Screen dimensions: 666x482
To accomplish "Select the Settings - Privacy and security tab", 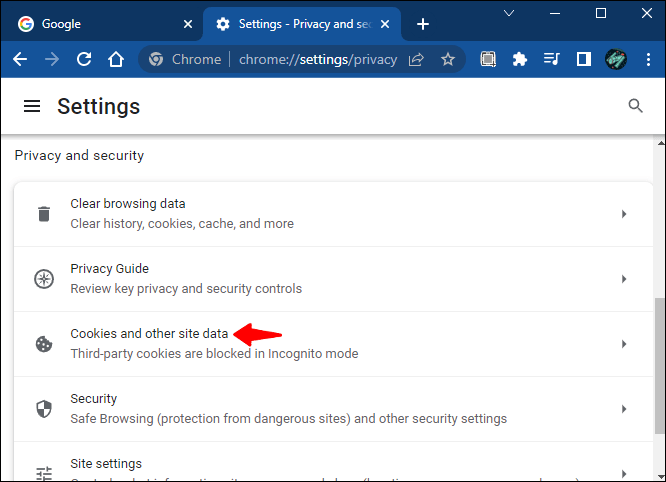I will pos(302,24).
